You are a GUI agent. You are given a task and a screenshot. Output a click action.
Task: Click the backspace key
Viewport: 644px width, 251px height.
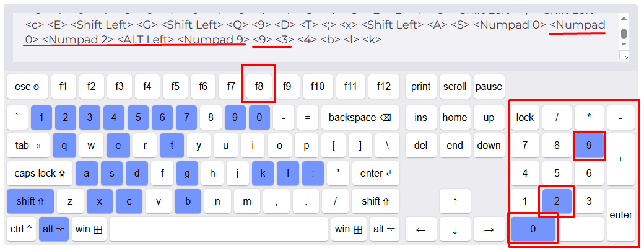click(360, 118)
